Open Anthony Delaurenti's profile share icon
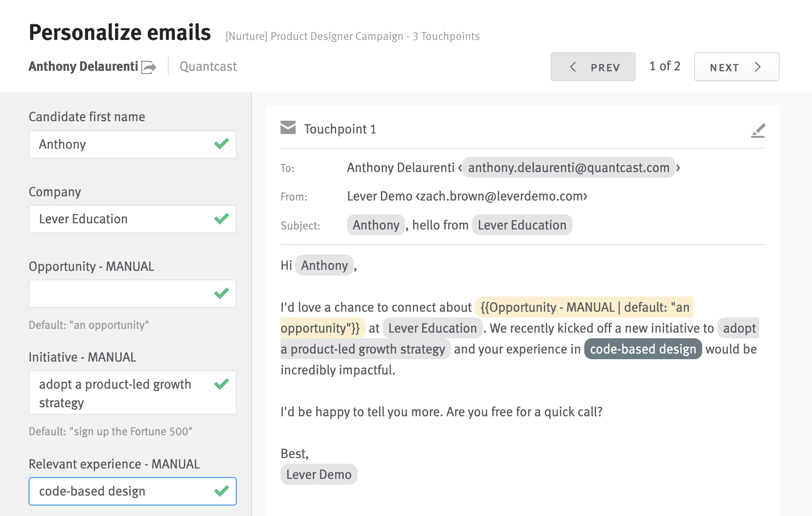This screenshot has height=516, width=812. [x=149, y=67]
